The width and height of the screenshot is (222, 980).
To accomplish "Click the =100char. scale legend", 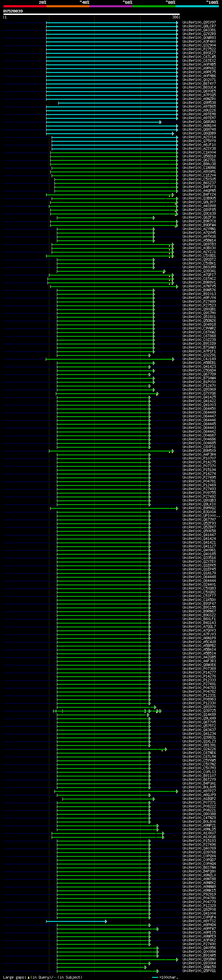I will coord(165,977).
